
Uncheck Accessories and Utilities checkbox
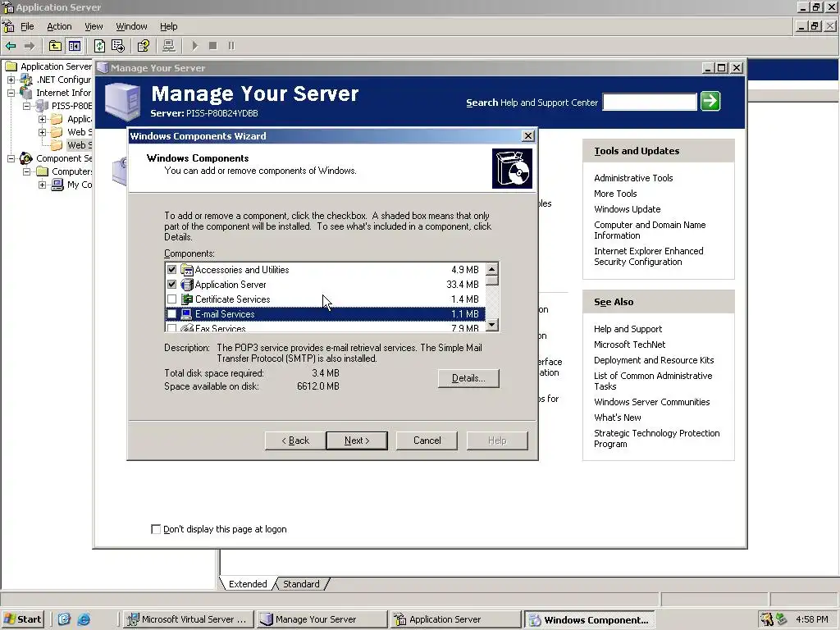[x=172, y=269]
